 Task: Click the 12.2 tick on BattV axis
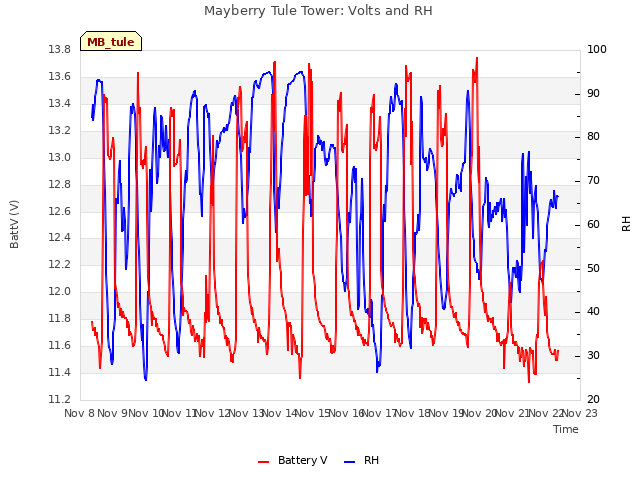59,264
